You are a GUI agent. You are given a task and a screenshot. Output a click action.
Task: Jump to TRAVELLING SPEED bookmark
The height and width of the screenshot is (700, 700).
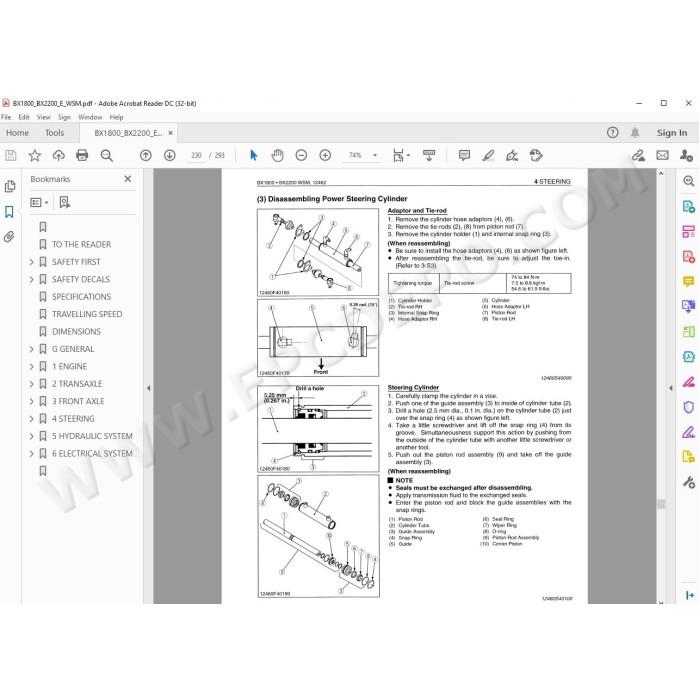(x=87, y=314)
